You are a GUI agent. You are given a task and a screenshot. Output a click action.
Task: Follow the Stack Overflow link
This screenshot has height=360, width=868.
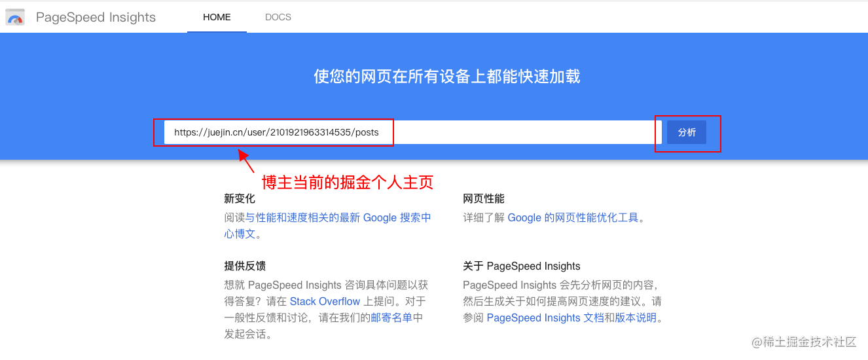(325, 302)
